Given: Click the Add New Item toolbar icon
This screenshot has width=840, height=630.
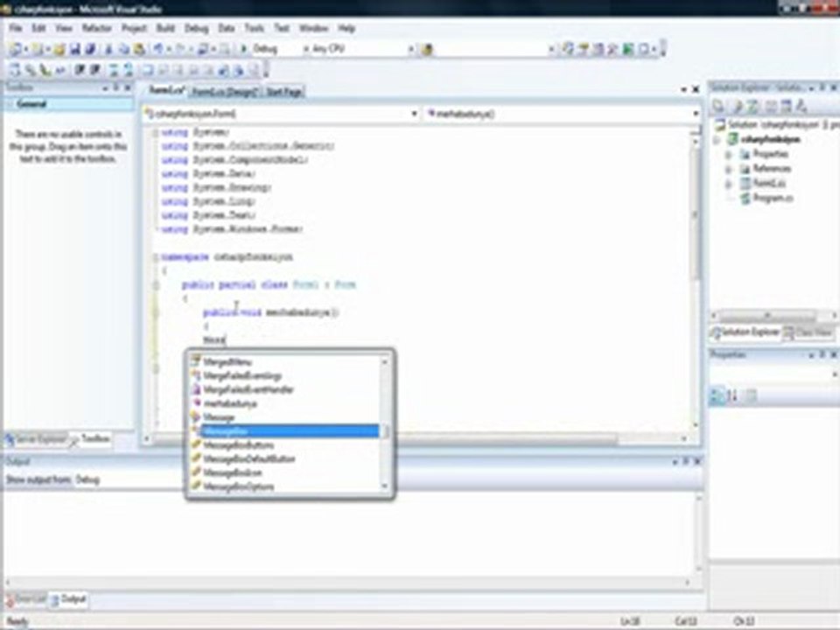Looking at the screenshot, I should tap(38, 49).
